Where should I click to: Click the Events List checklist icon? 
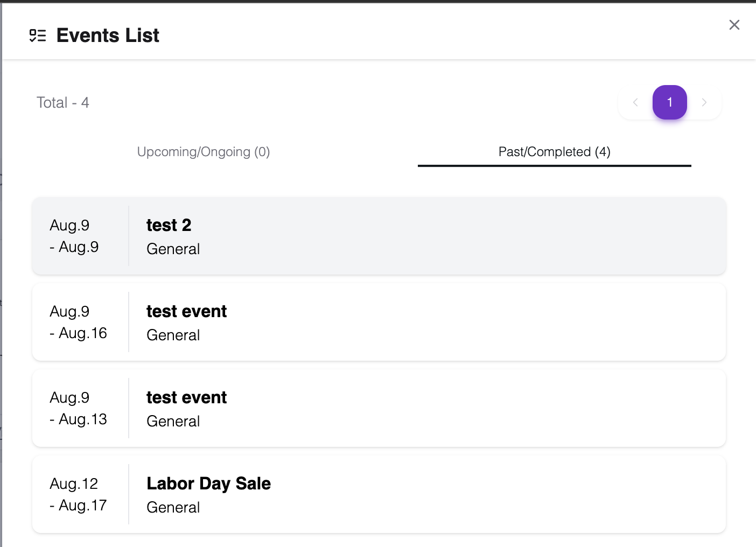38,36
